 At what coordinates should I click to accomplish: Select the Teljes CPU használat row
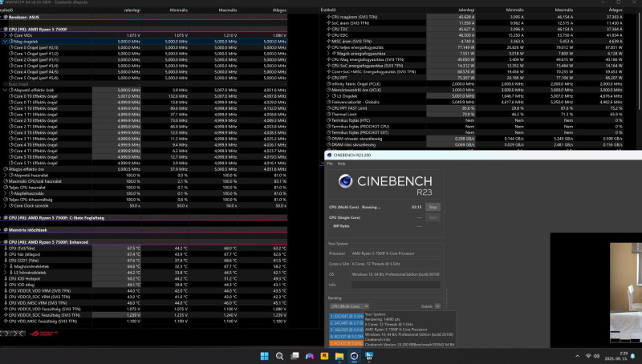144,188
